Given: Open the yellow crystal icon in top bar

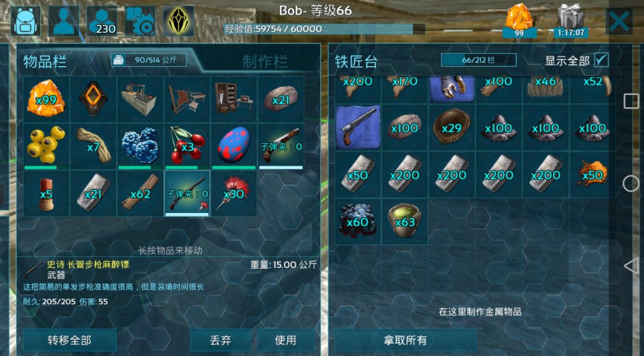Looking at the screenshot, I should coord(179,21).
